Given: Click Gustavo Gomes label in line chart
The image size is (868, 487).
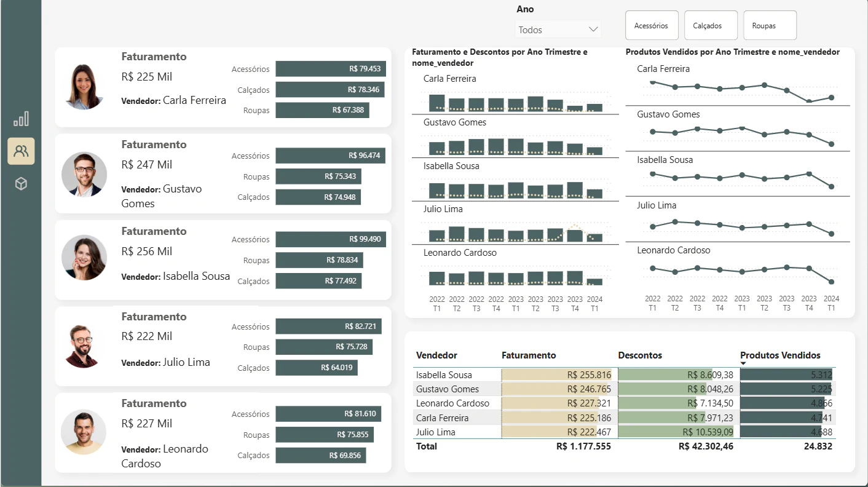Looking at the screenshot, I should (x=668, y=114).
